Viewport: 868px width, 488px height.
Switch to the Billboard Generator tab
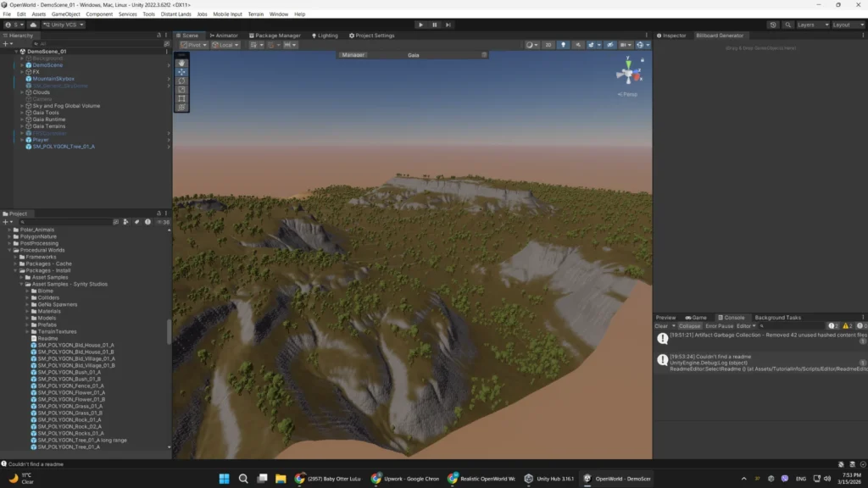click(x=720, y=36)
